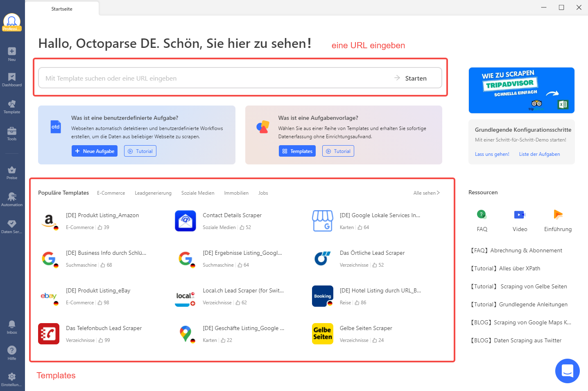
Task: Click Neue Aufgabe button
Action: coord(95,151)
